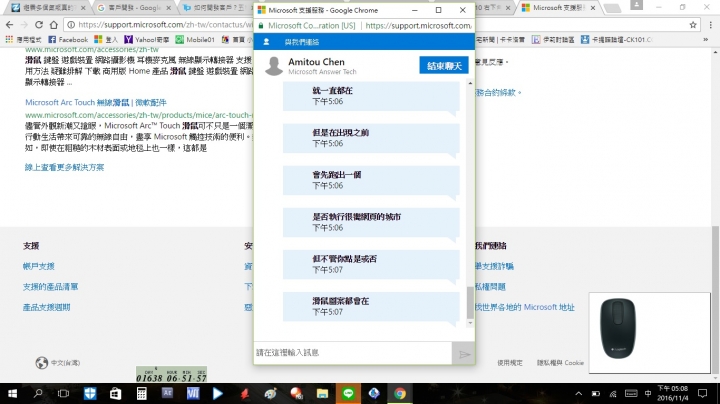Click the chat message 滑鼠圖案都會在
The image size is (720, 404).
click(x=371, y=307)
